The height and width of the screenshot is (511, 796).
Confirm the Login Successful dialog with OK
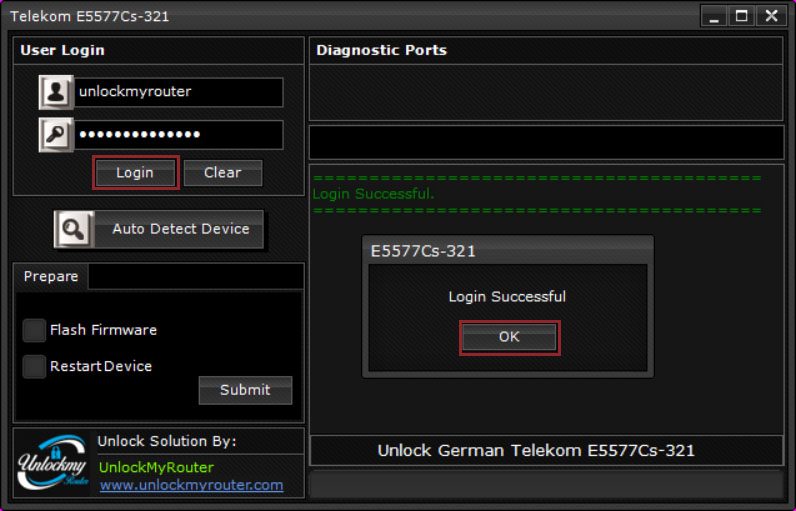click(x=509, y=337)
